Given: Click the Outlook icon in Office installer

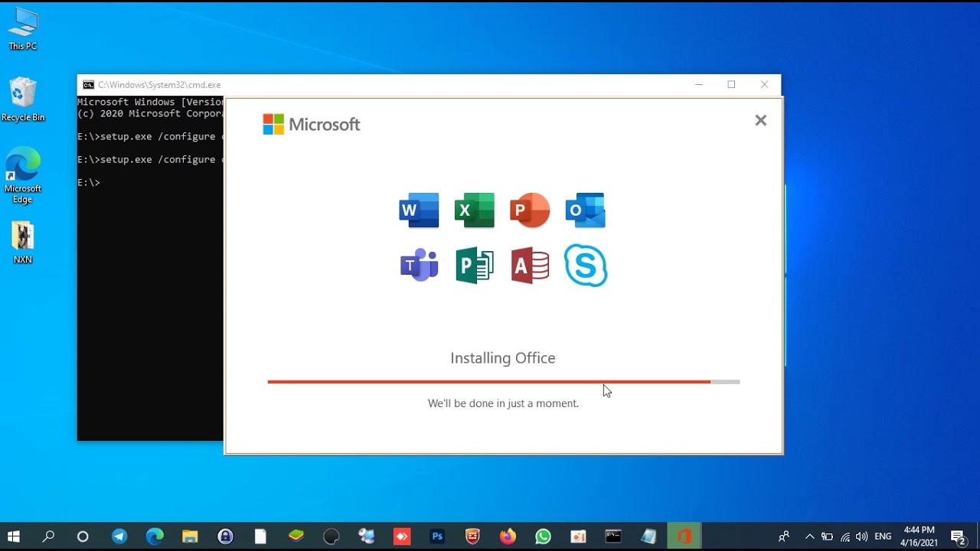Looking at the screenshot, I should tap(586, 210).
